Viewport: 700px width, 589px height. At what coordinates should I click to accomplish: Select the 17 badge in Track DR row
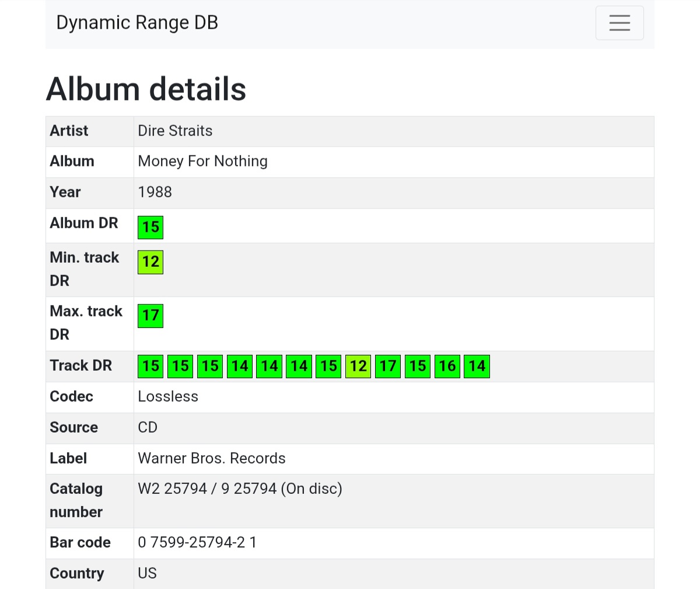tap(388, 366)
